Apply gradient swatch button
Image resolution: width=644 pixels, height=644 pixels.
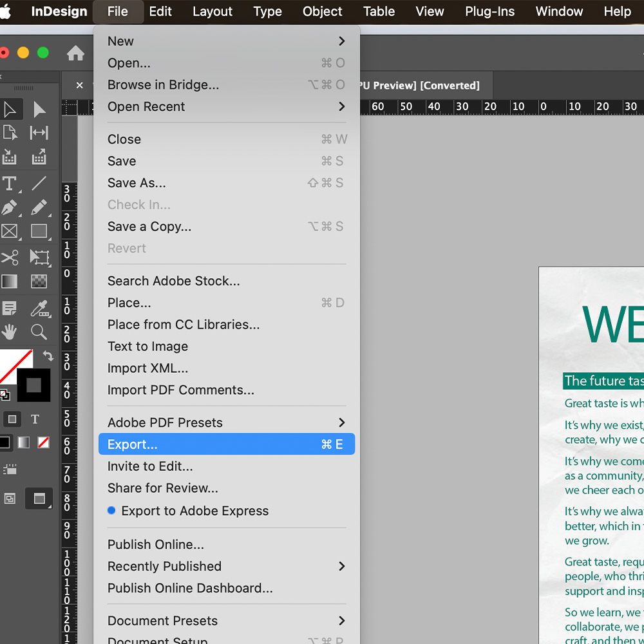(24, 443)
